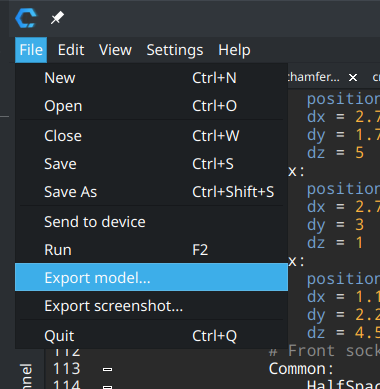Click the 'dy = 3' code line
Image resolution: width=380 pixels, height=389 pixels.
(335, 225)
